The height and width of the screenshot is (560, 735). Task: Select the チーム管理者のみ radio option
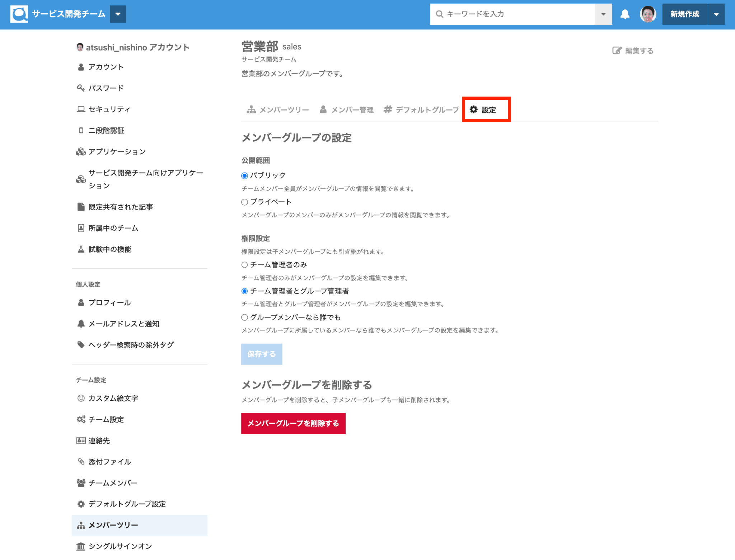pos(245,265)
